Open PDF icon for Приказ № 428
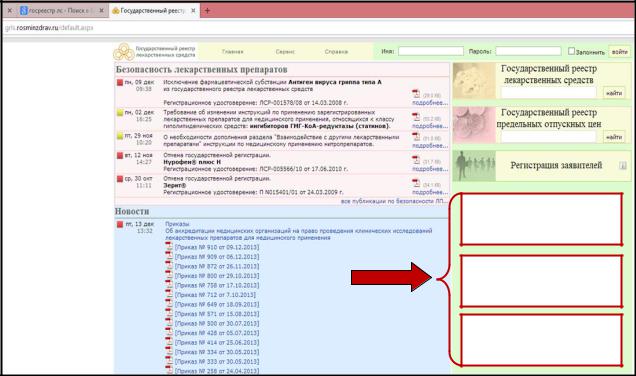The width and height of the screenshot is (636, 376). point(169,332)
